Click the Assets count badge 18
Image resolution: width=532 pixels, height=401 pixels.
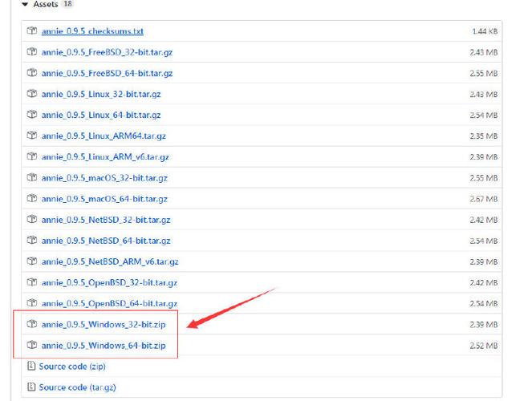[x=68, y=4]
